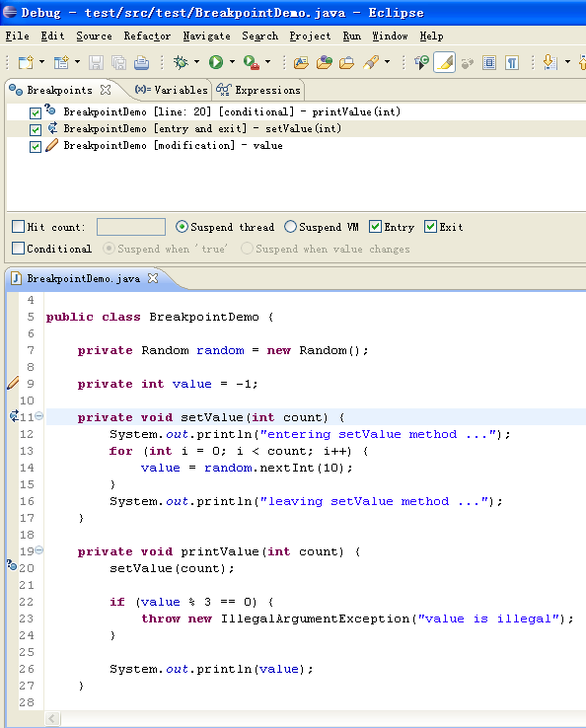The height and width of the screenshot is (728, 586).
Task: Enable the Hit count checkbox
Action: (18, 227)
